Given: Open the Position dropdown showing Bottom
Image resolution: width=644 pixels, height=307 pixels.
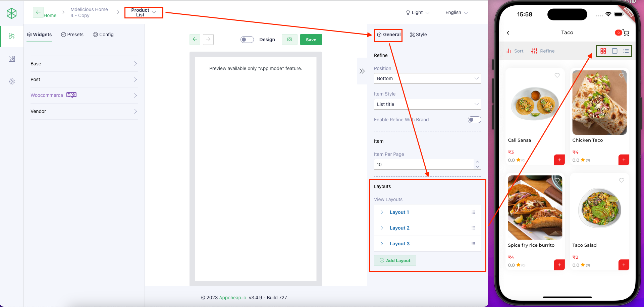Looking at the screenshot, I should click(427, 78).
